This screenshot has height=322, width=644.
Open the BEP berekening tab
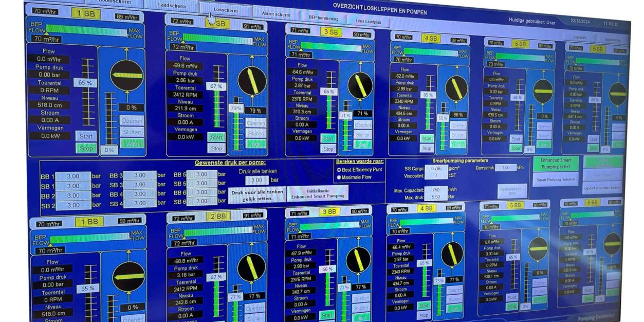coord(323,17)
